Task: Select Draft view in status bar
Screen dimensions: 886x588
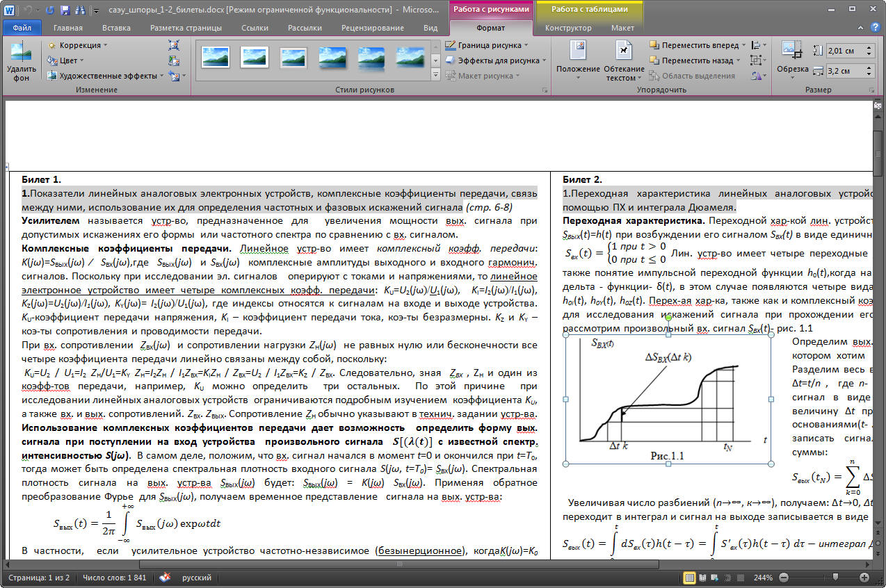Action: point(741,578)
